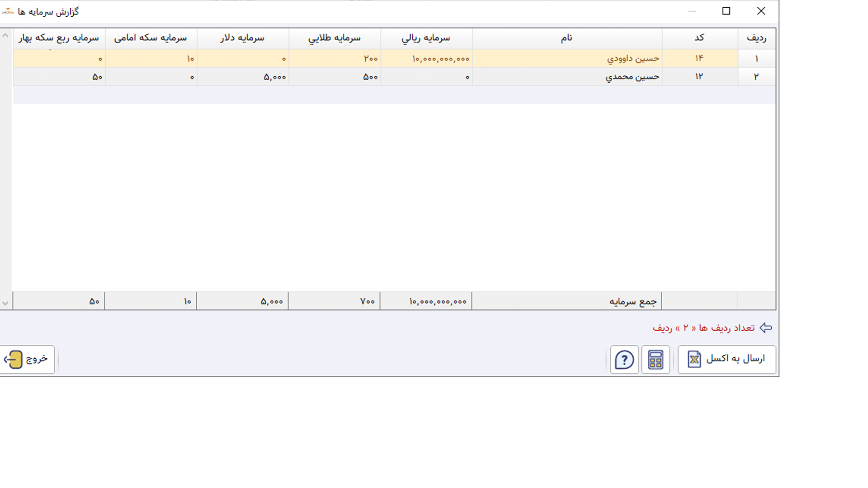
Task: Sort by سرمایه طلایی column header
Action: pos(335,38)
